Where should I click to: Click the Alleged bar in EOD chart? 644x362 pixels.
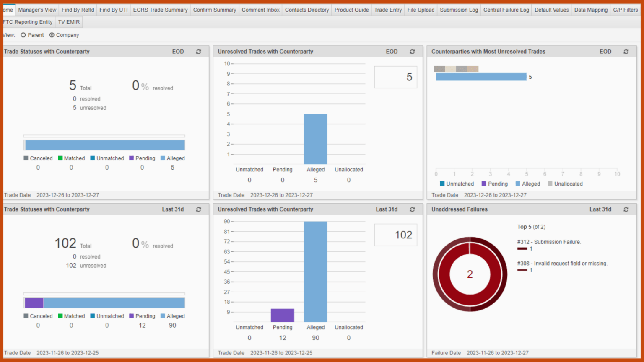point(315,139)
